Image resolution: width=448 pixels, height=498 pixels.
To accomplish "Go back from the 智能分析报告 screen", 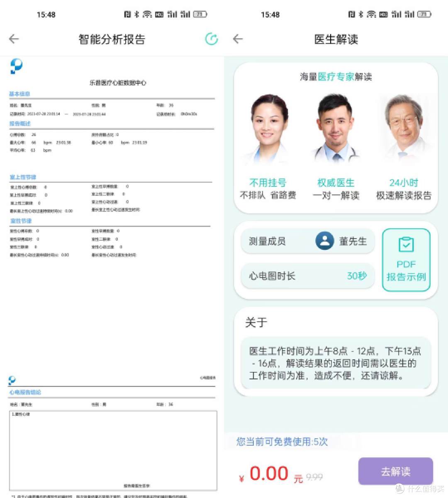I will pyautogui.click(x=14, y=39).
